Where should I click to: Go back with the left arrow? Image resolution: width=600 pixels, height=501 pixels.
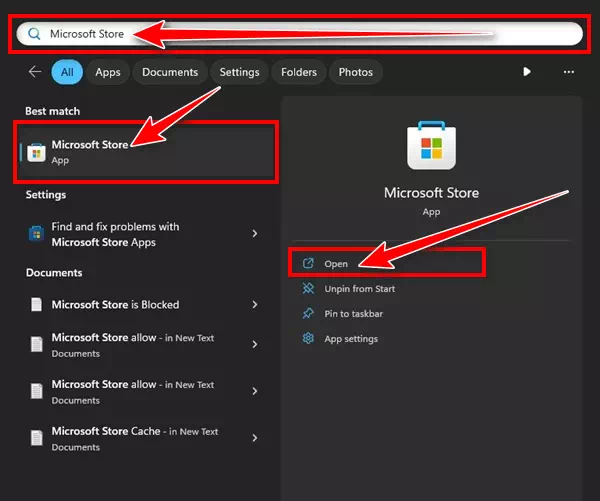(x=35, y=72)
